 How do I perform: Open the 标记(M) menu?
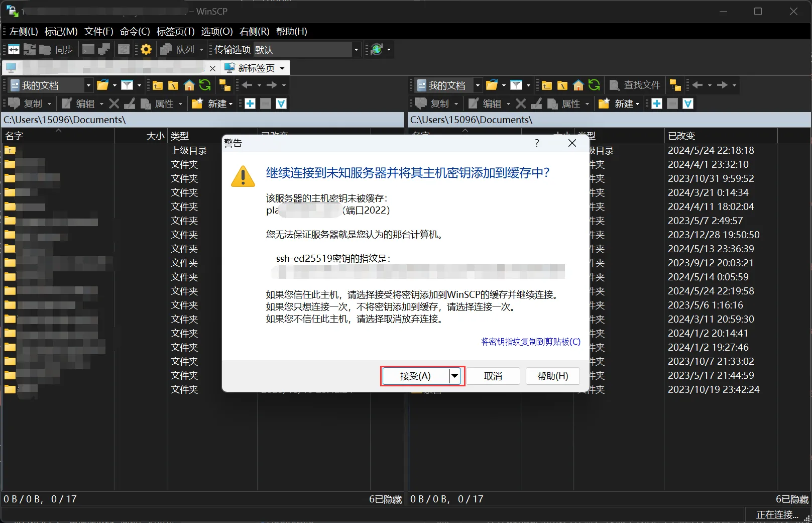point(61,31)
